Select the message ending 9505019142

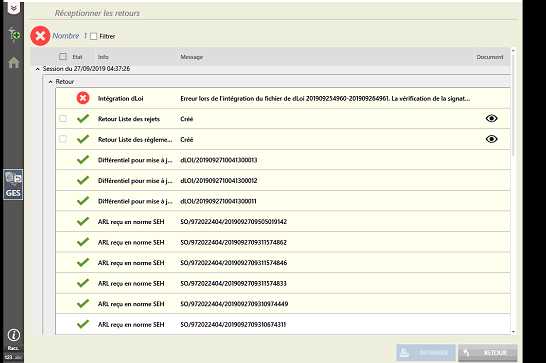pos(234,222)
